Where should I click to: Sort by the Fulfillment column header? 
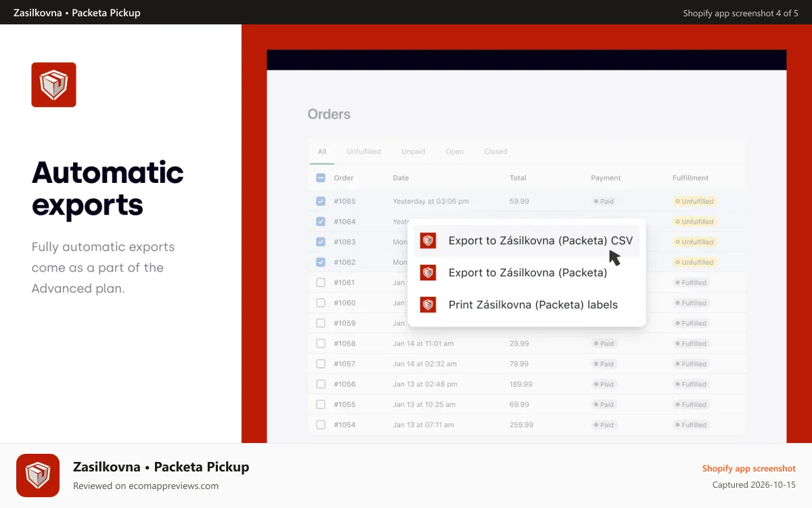pyautogui.click(x=691, y=178)
